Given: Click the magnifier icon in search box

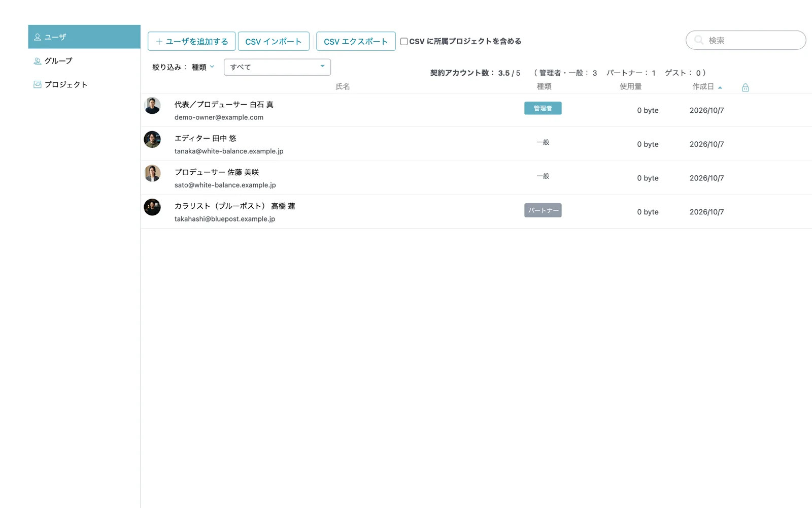Looking at the screenshot, I should tap(699, 40).
